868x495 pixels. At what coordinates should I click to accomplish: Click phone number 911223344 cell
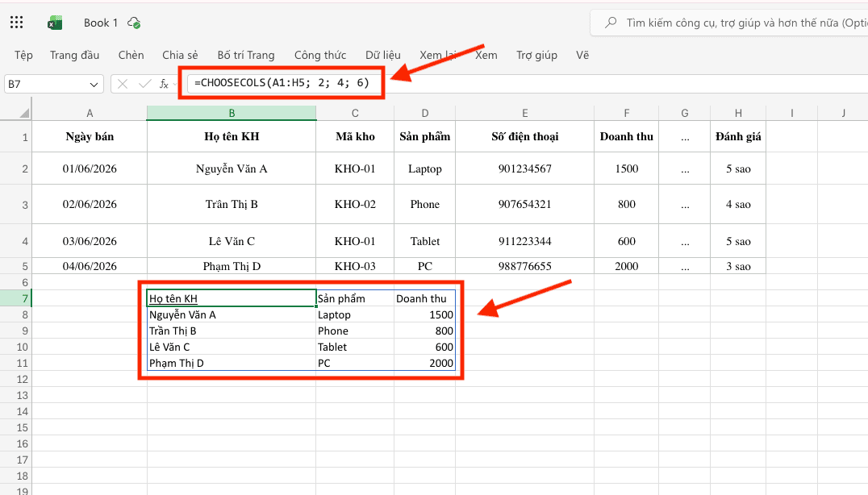click(x=525, y=241)
